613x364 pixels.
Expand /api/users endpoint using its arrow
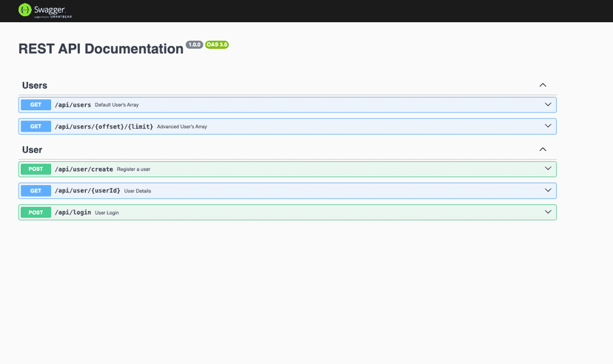tap(548, 105)
